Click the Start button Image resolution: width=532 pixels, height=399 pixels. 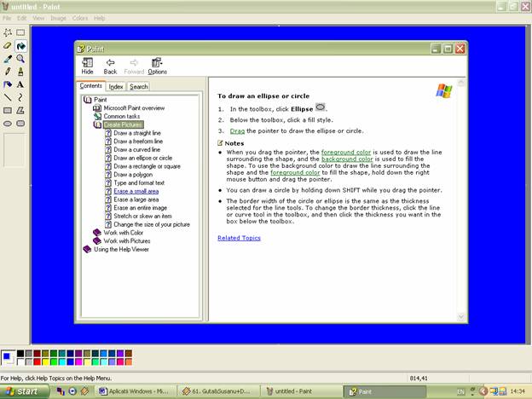click(22, 391)
